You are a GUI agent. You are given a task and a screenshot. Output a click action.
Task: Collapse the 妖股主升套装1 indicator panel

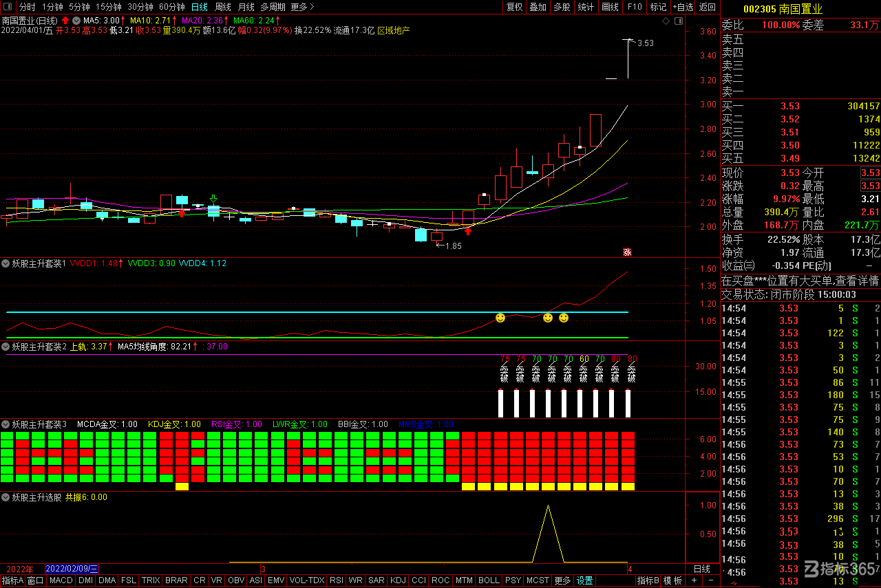(6, 263)
